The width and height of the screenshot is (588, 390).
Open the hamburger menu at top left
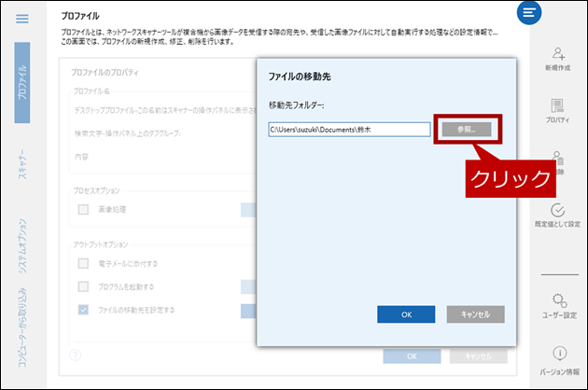(x=22, y=19)
